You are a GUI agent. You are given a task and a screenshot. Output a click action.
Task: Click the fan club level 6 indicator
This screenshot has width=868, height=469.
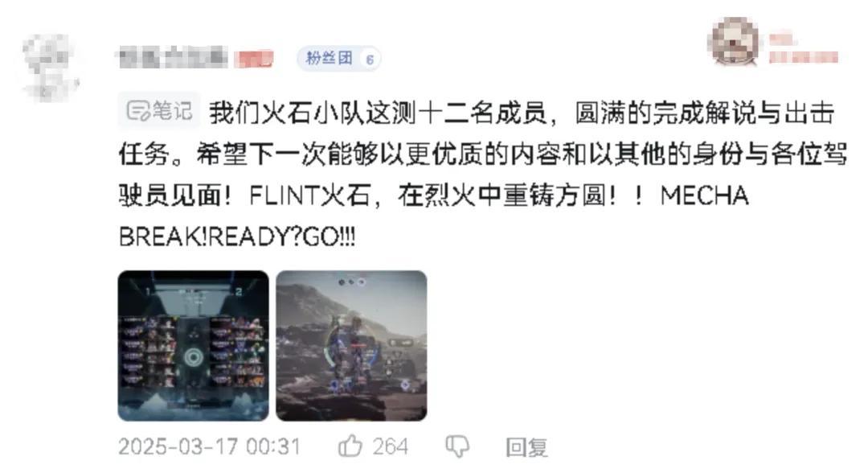[x=370, y=59]
